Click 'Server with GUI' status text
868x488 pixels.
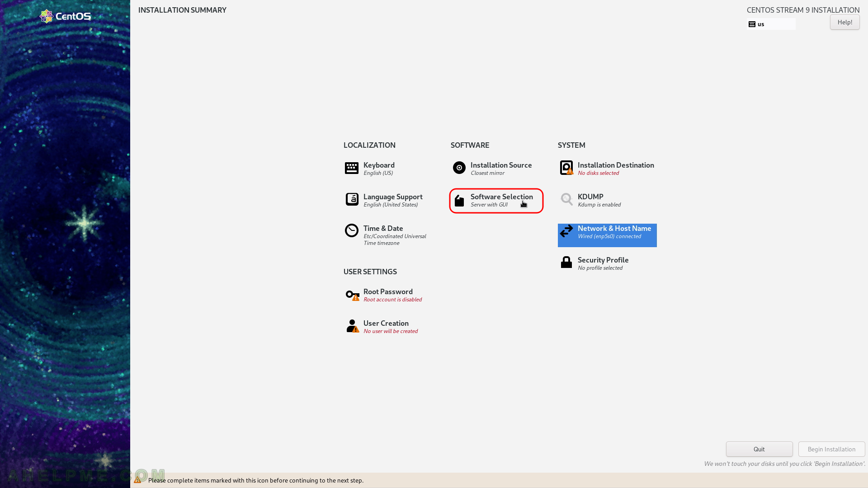(x=489, y=205)
